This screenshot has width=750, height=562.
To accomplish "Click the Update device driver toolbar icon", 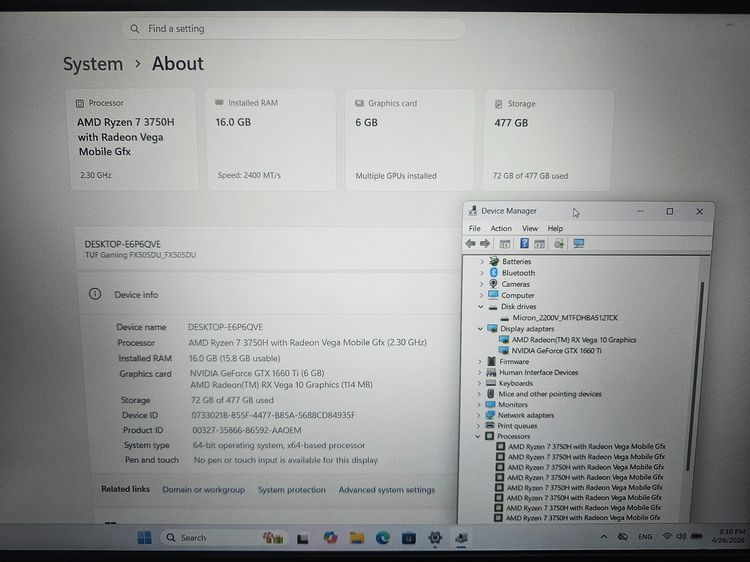I will click(559, 244).
